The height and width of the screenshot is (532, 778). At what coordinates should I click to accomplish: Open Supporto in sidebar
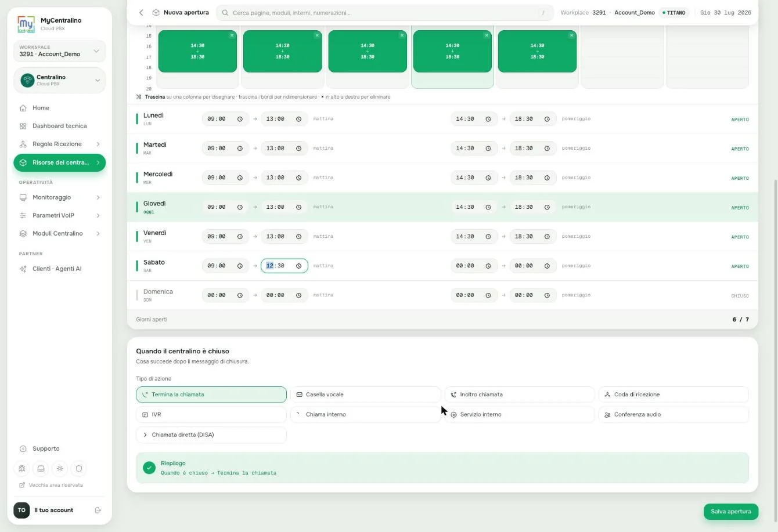(x=59, y=449)
